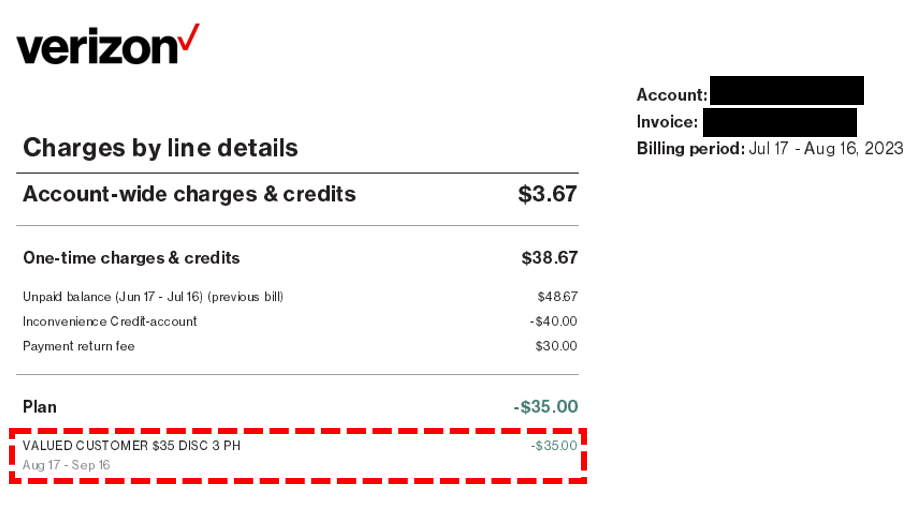Select the One-time charges & credits heading
916x512 pixels.
[x=131, y=258]
